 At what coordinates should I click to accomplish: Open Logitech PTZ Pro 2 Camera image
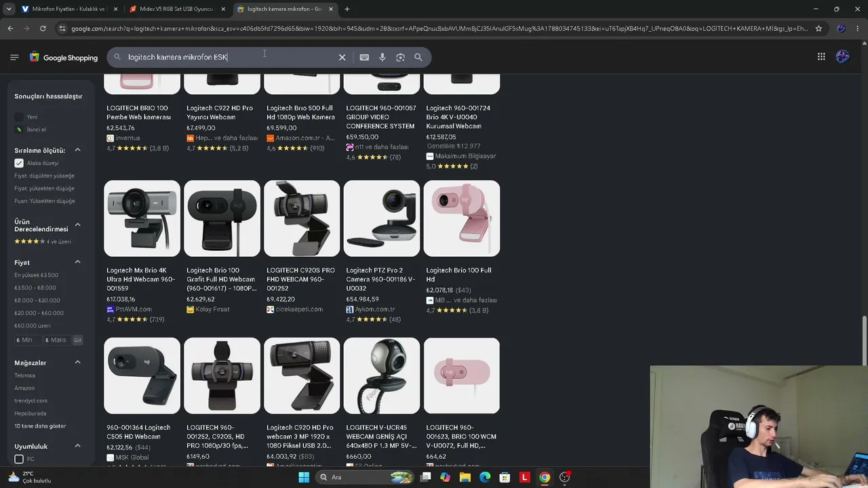click(x=382, y=218)
